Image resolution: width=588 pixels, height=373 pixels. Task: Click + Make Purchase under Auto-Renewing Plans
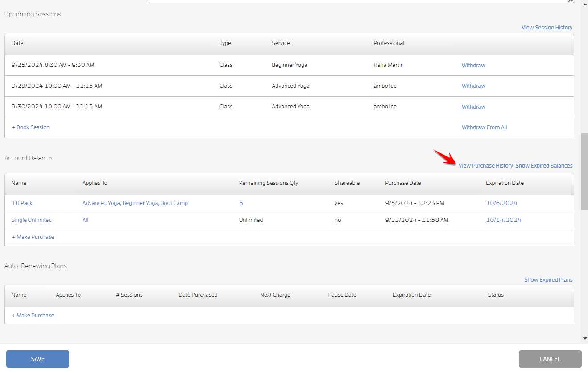click(33, 316)
